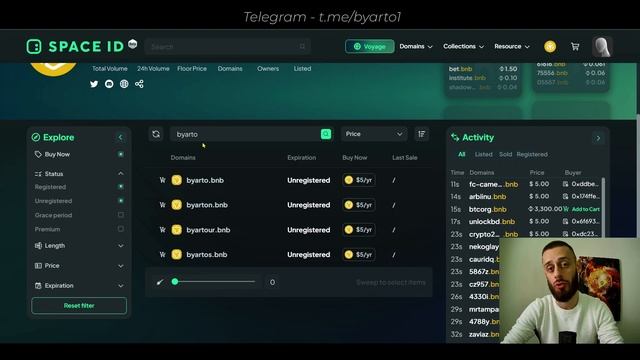The image size is (640, 360).
Task: Expand Activity panel with right arrow
Action: (x=598, y=138)
